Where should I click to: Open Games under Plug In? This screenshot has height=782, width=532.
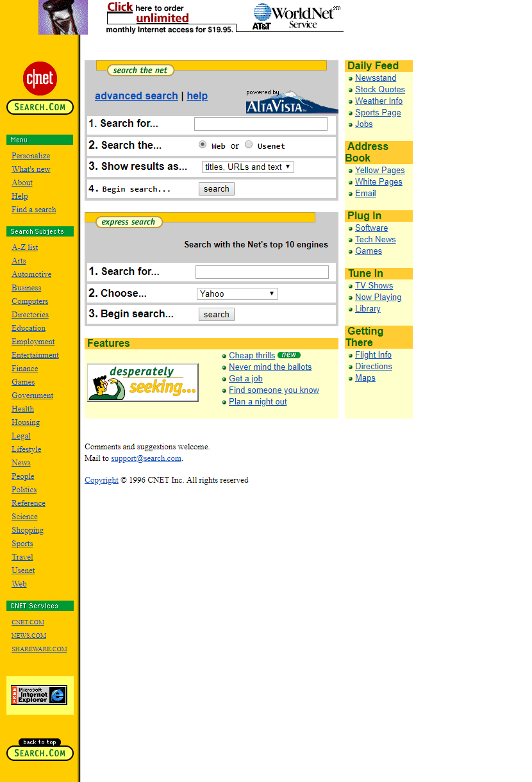pos(369,251)
